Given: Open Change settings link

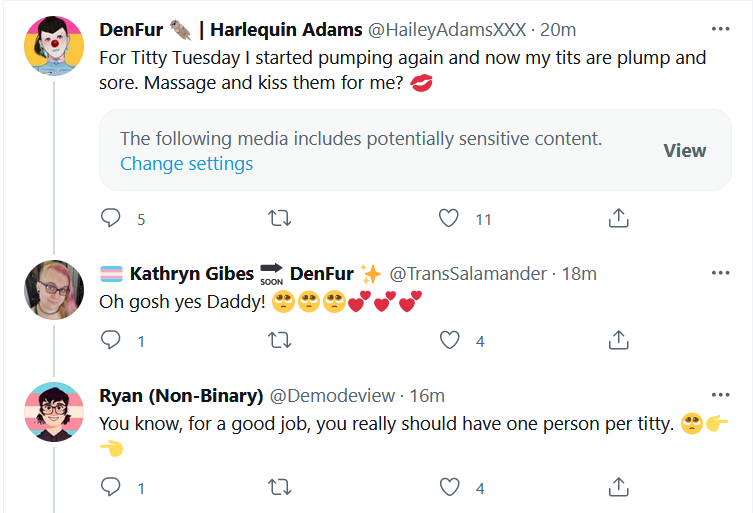Looking at the screenshot, I should click(x=186, y=164).
